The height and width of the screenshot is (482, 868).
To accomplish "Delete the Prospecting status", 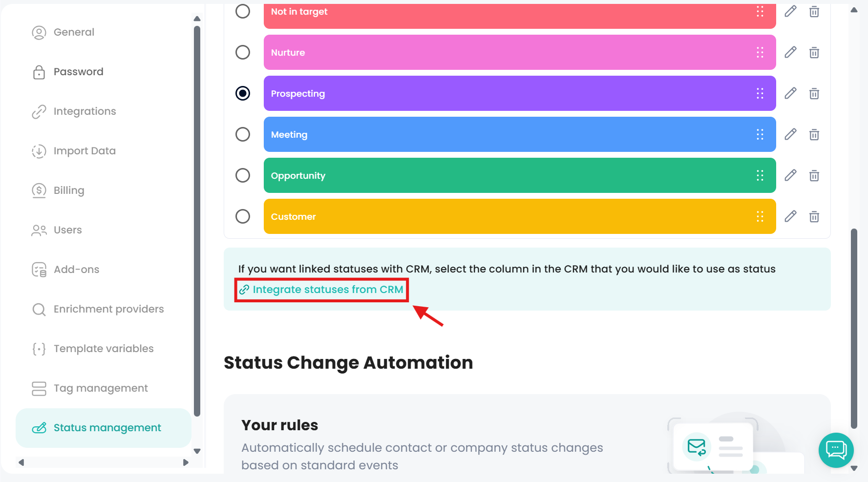I will [814, 93].
